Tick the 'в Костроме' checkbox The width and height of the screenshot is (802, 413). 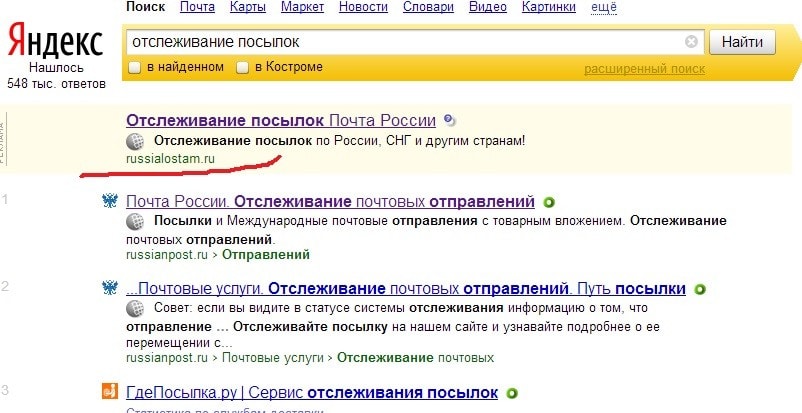242,68
